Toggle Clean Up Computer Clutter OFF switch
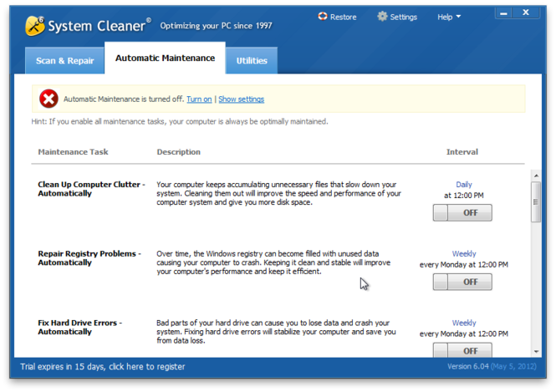Screen dimensions: 556x392 462,212
